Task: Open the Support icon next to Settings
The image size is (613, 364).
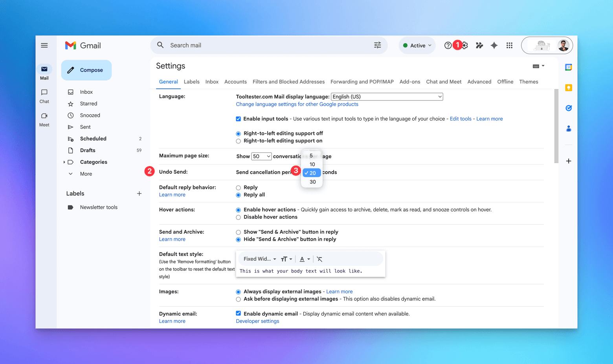Action: [x=448, y=45]
